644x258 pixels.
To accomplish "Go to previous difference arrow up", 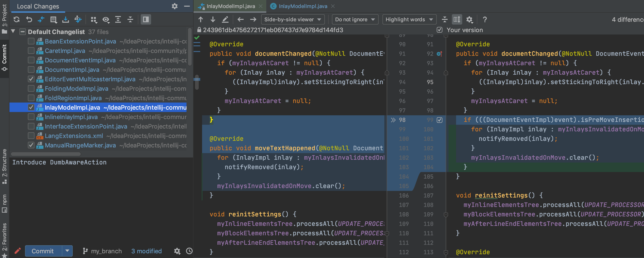I will 200,20.
